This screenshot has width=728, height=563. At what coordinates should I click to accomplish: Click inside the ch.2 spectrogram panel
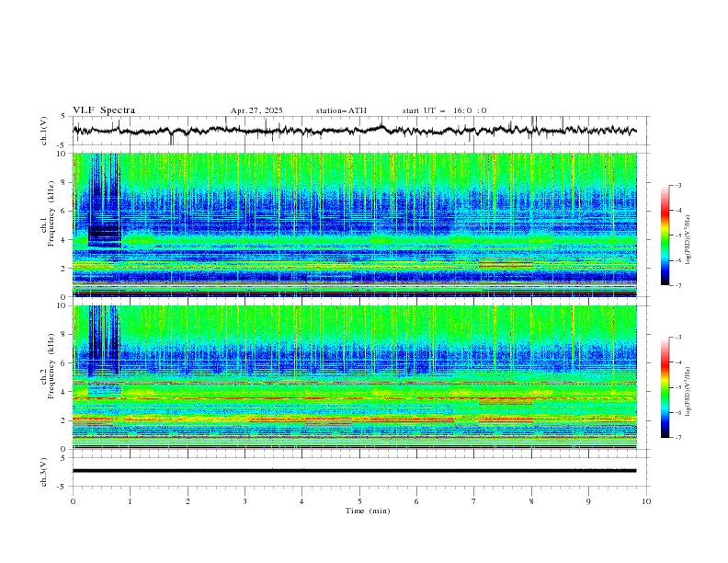pyautogui.click(x=355, y=377)
